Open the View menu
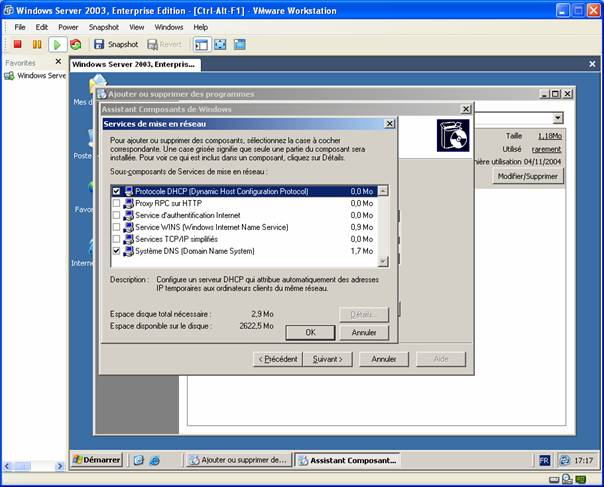Viewport: 604px width, 487px height. (x=136, y=27)
